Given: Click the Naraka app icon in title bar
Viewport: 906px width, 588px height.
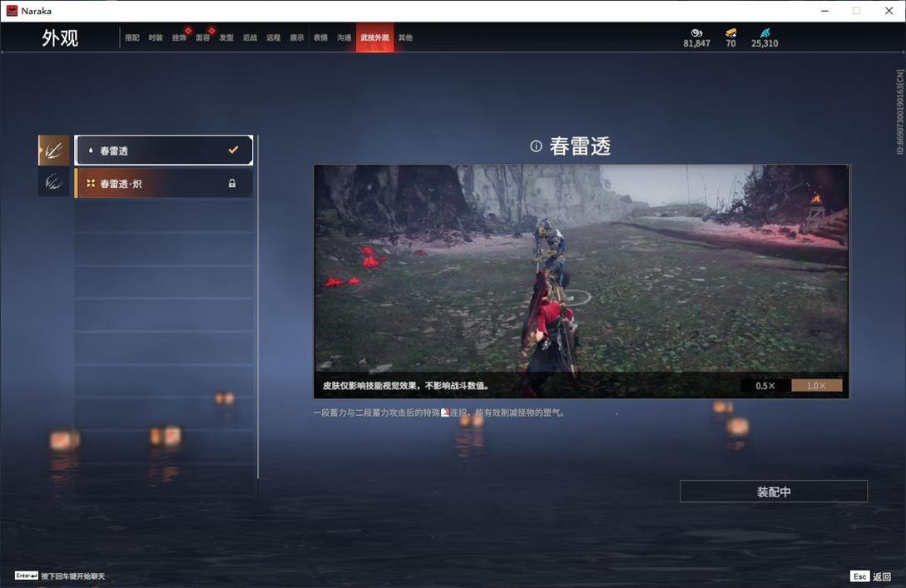Looking at the screenshot, I should [12, 11].
